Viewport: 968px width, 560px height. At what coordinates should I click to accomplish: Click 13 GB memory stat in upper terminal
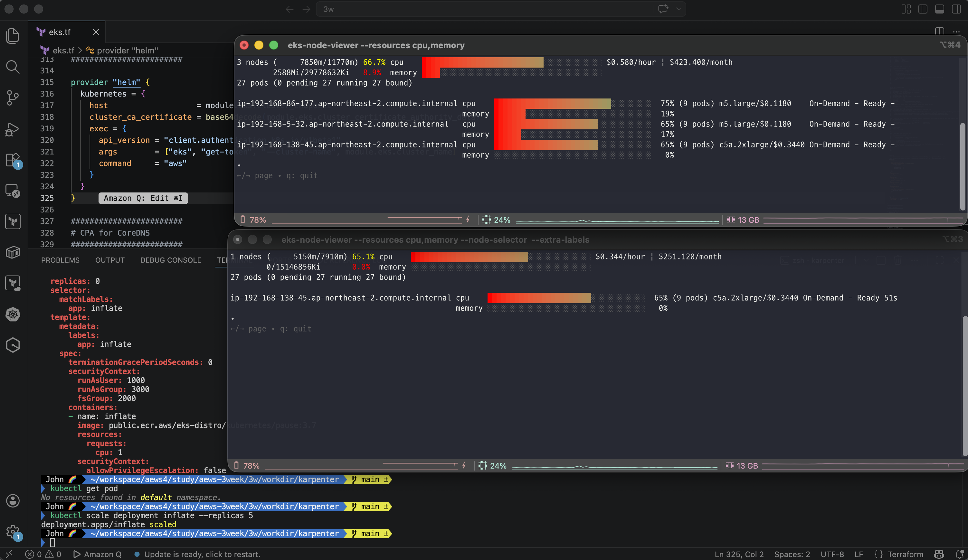[743, 219]
